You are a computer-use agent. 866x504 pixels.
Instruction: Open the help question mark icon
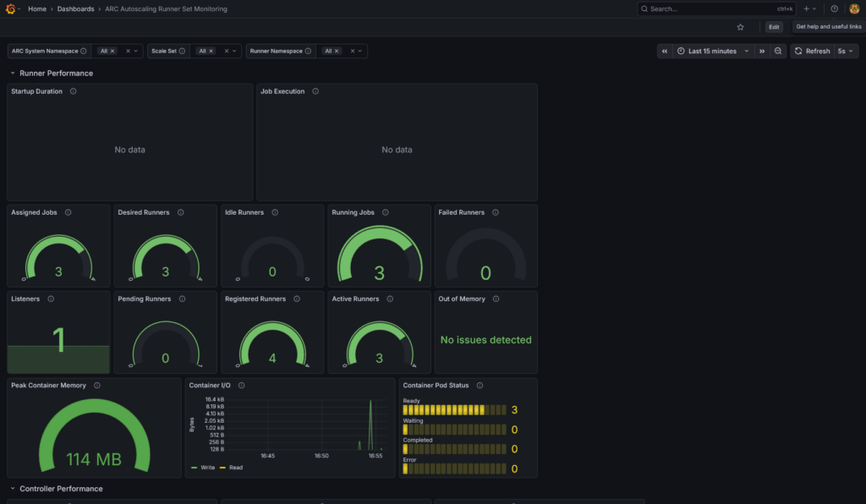(834, 8)
